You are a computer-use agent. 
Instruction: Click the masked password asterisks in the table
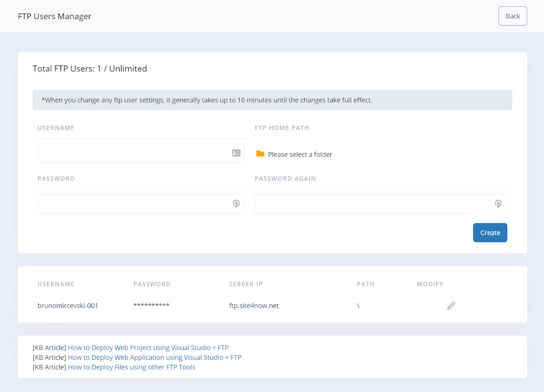151,305
